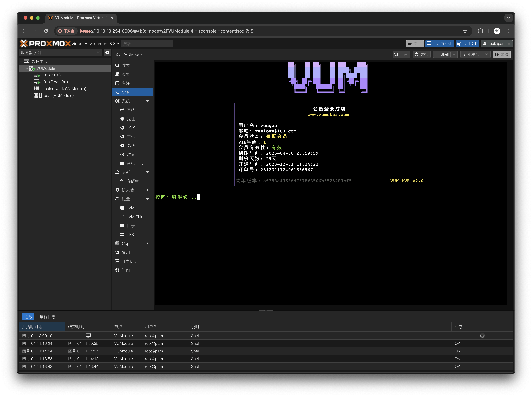Click the ZFS storage icon

coord(122,234)
